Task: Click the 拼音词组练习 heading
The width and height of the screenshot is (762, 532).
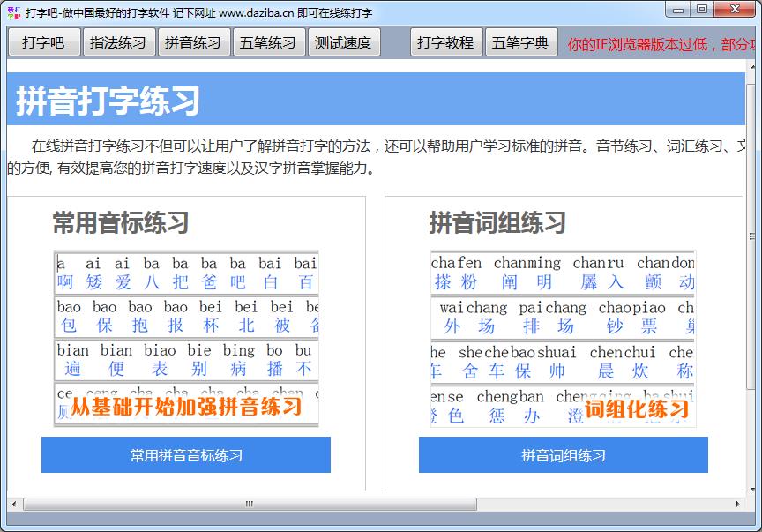Action: (497, 222)
